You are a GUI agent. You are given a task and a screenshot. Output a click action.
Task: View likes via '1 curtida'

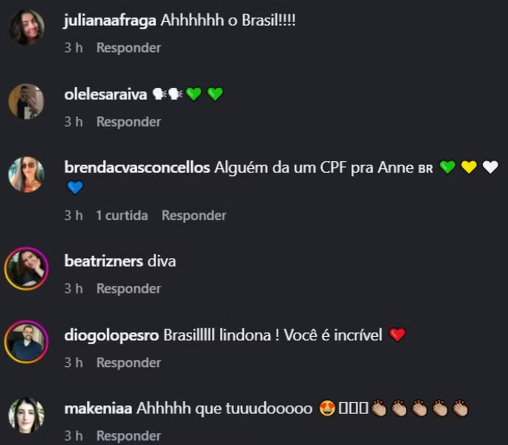[122, 216]
